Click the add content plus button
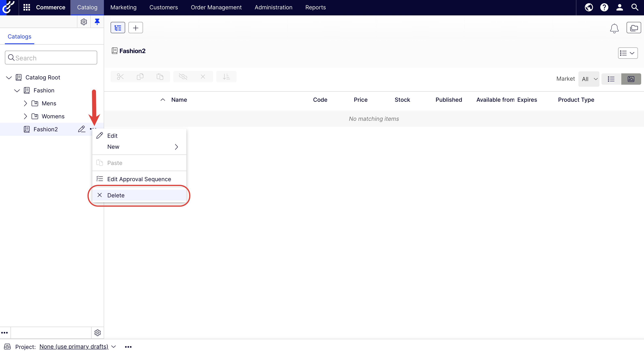644x353 pixels. (135, 28)
